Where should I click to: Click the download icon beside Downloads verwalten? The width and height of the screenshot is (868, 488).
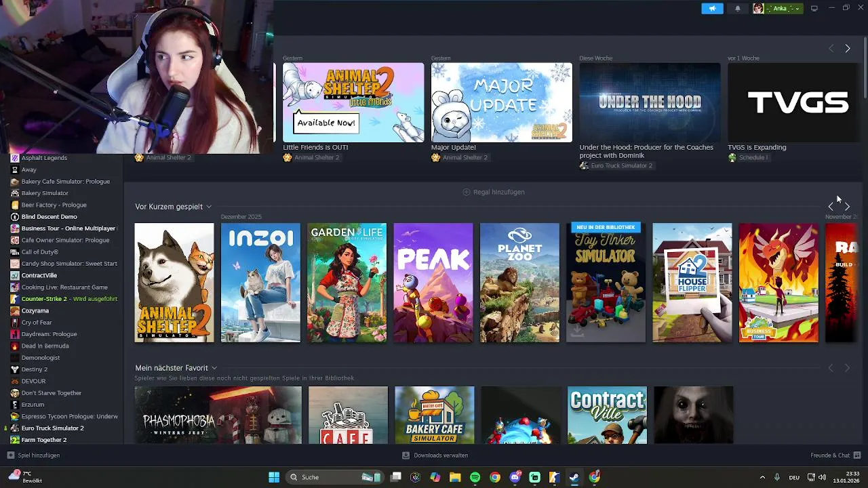406,455
